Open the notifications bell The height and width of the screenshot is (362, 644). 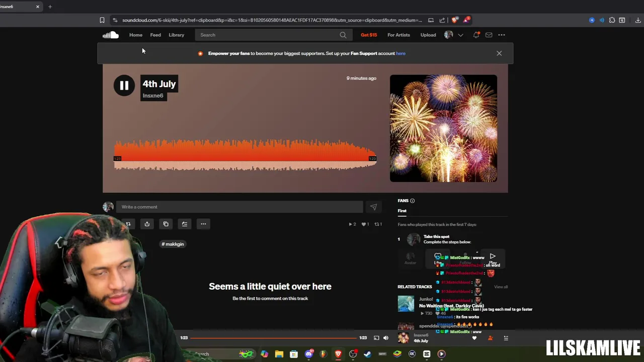[476, 35]
